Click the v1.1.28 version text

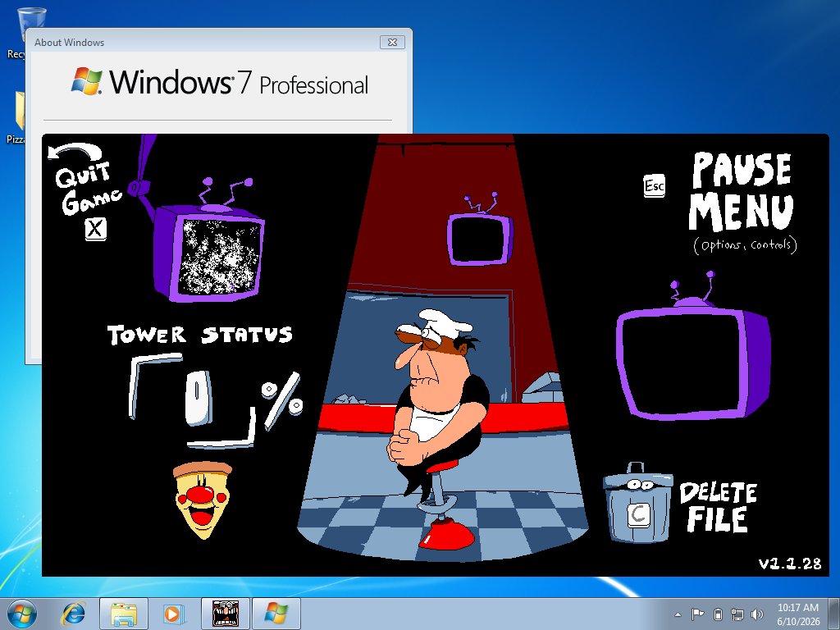[x=790, y=563]
